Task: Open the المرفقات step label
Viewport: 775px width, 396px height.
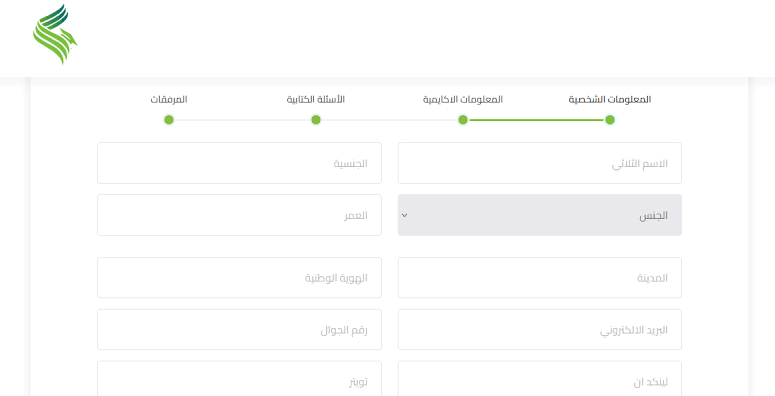Action: [169, 99]
